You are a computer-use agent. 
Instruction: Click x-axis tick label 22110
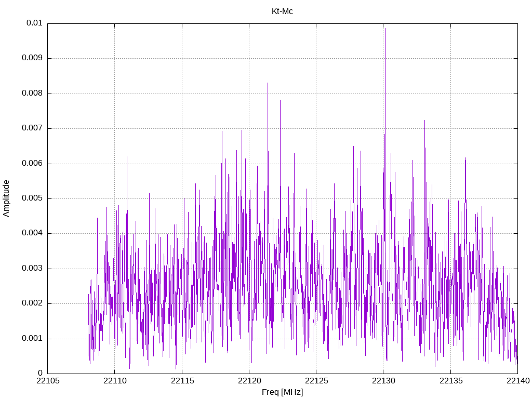(x=115, y=381)
